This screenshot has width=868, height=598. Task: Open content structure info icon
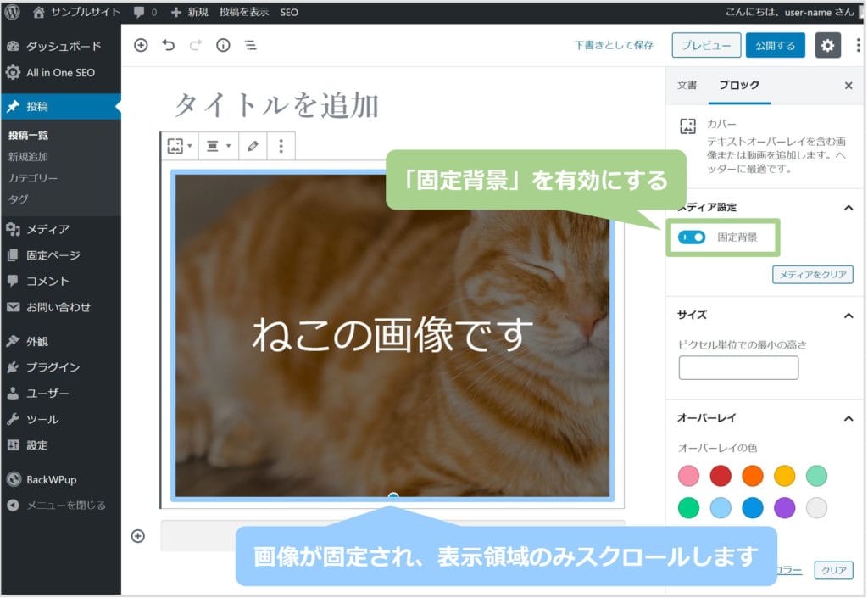223,46
